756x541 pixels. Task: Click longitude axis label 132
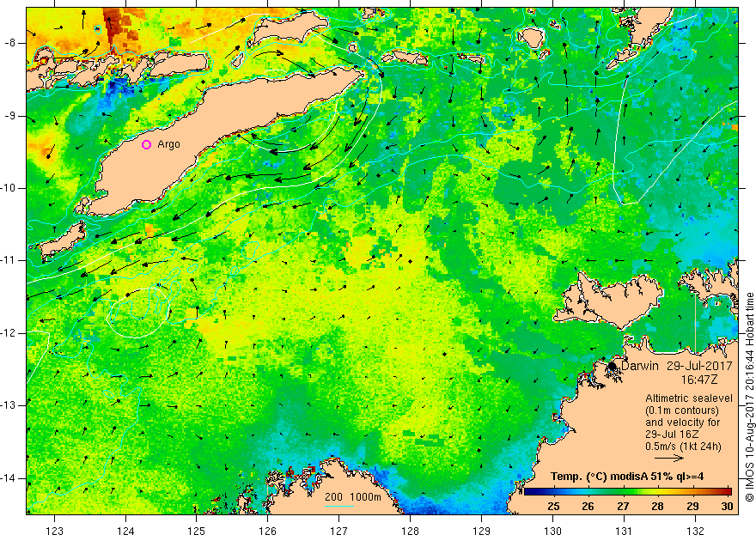click(695, 532)
